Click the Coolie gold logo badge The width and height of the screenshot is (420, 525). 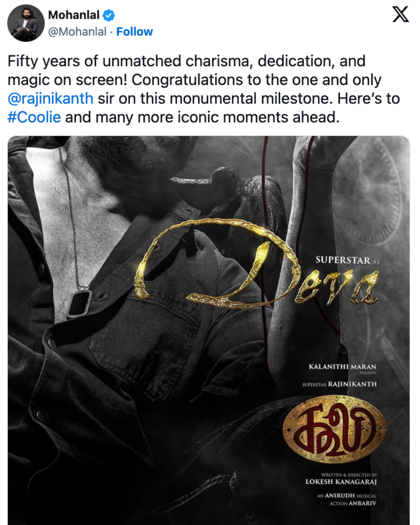[x=334, y=429]
